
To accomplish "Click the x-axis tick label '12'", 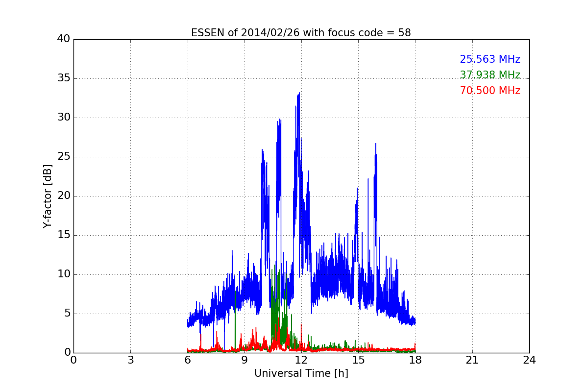I will coord(301,360).
